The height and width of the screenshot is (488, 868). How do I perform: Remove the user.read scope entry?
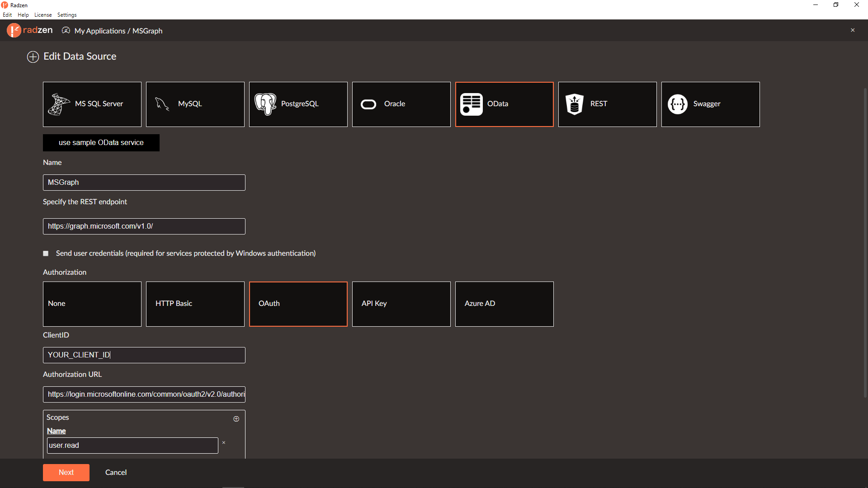[224, 443]
